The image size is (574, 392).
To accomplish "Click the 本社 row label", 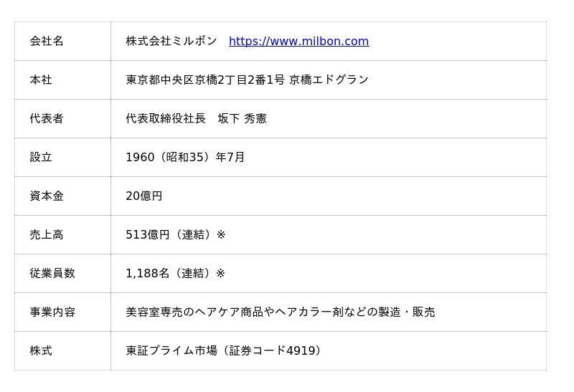I will coord(41,80).
